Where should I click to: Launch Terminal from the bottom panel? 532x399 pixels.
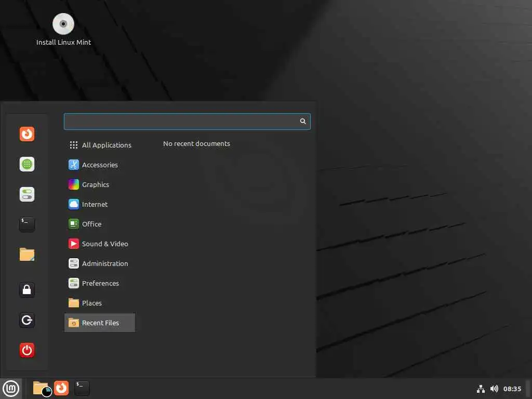pyautogui.click(x=82, y=388)
